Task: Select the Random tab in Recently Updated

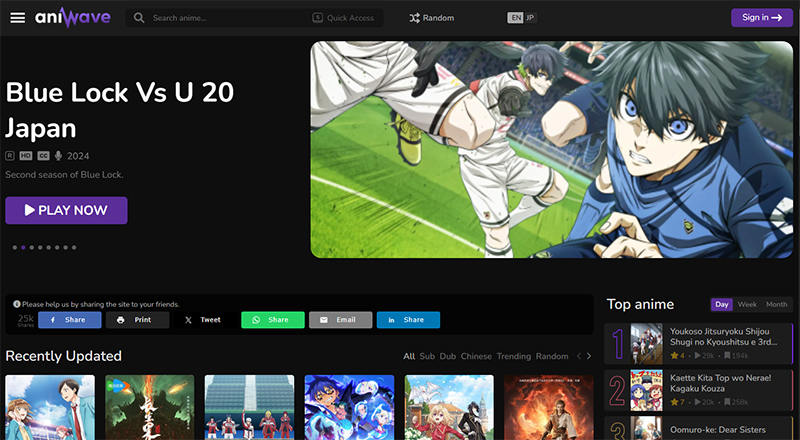Action: [552, 356]
